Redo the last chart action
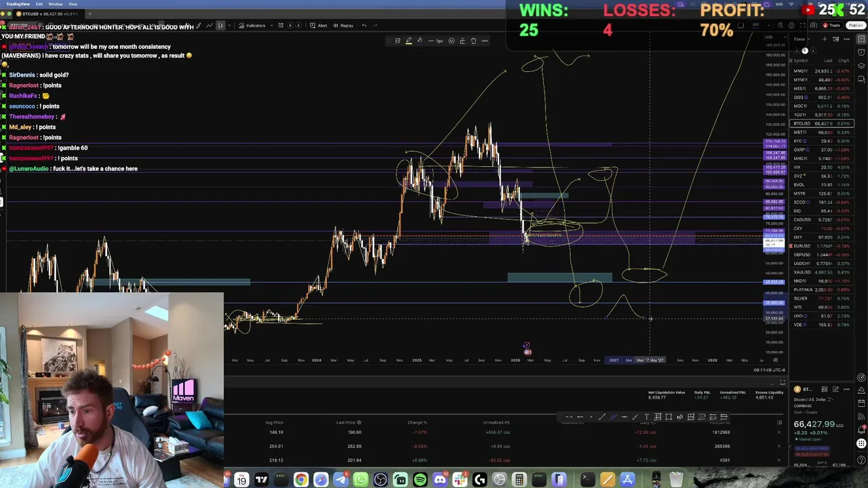This screenshot has height=488, width=868. point(375,25)
